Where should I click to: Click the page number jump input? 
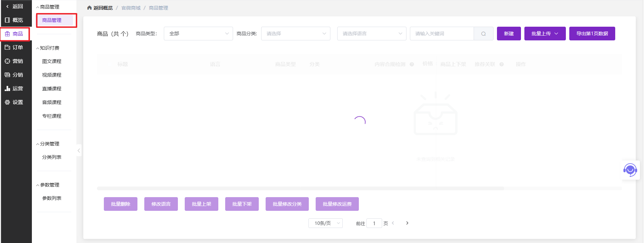click(x=374, y=223)
